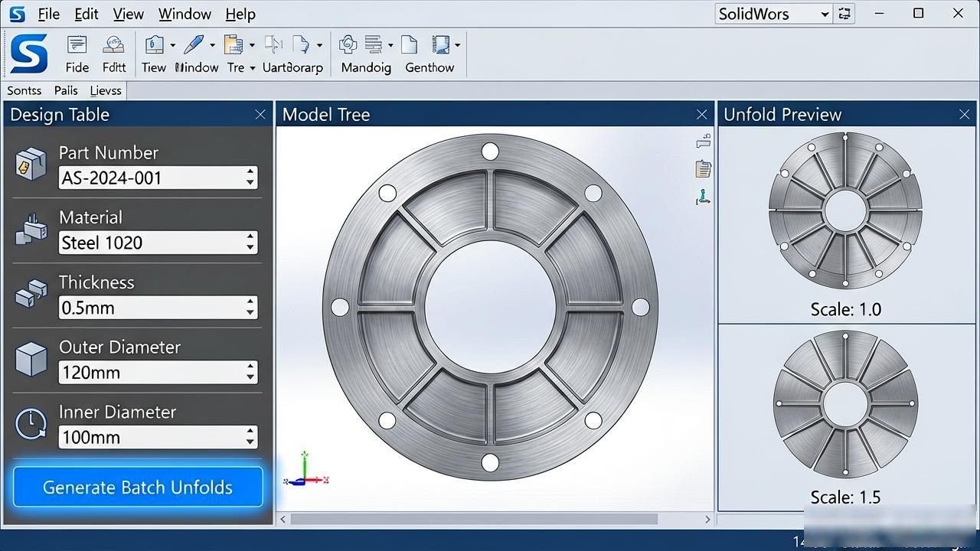
Task: Click the flange model in viewport
Action: click(490, 308)
